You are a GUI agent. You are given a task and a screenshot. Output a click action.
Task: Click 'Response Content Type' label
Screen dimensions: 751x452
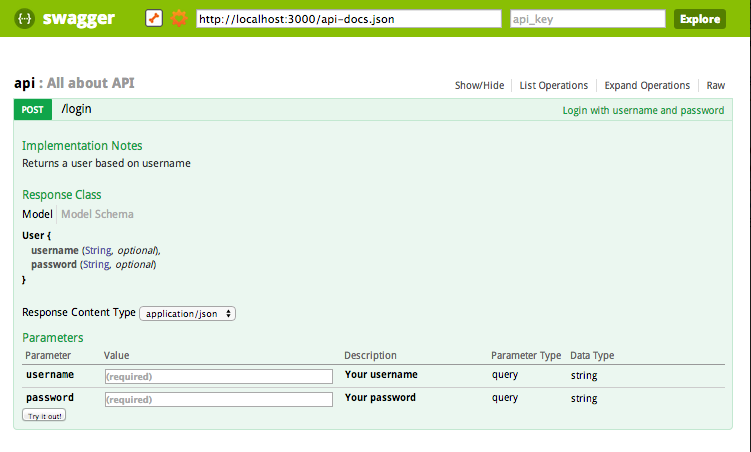pyautogui.click(x=79, y=312)
